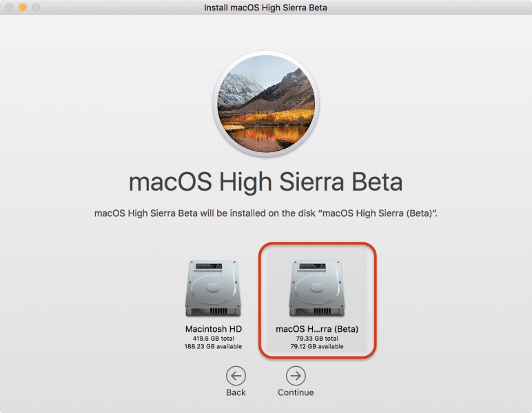Viewport: 532px width, 413px height.
Task: Click the "Install macOS High Sierra Beta" window title
Action: (x=265, y=8)
